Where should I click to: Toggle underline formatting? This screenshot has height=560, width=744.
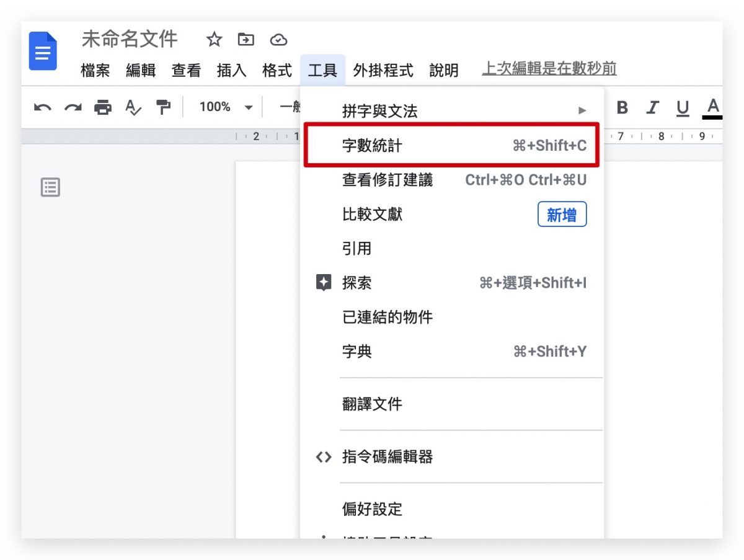click(683, 109)
